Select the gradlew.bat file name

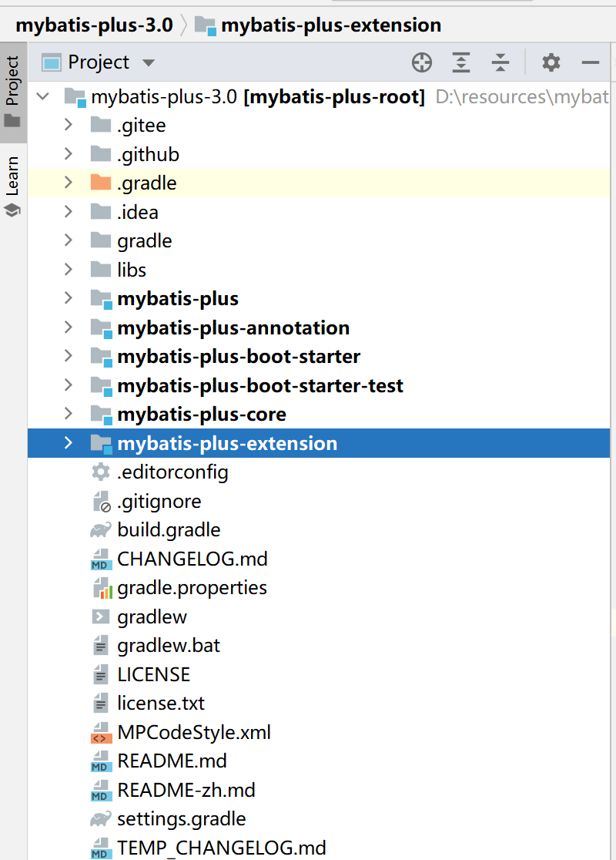point(169,646)
